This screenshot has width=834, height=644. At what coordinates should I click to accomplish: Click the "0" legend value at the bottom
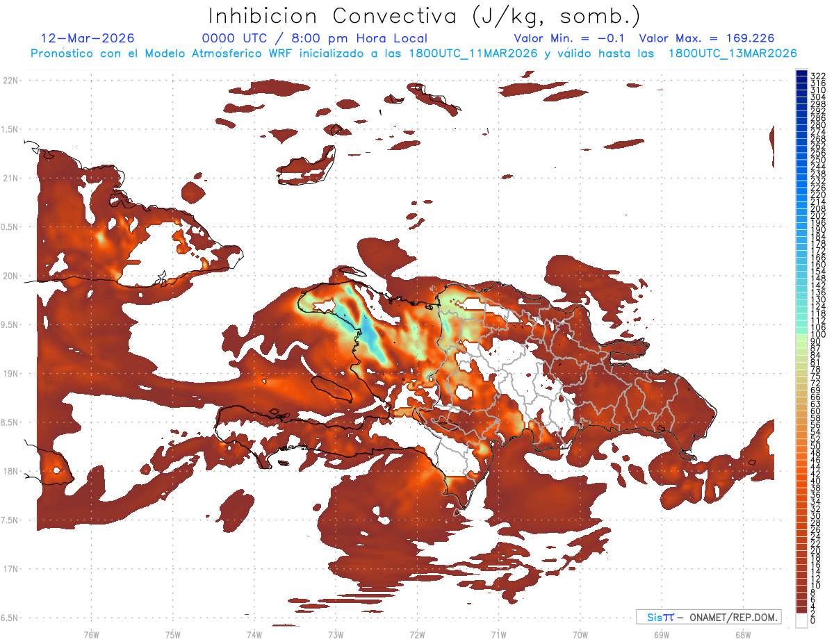click(813, 620)
